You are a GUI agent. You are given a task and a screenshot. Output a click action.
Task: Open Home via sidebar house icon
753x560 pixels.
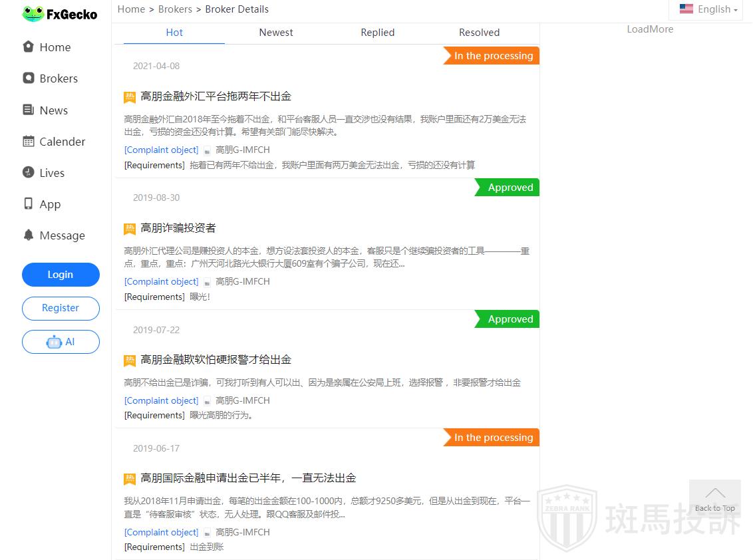pos(28,47)
